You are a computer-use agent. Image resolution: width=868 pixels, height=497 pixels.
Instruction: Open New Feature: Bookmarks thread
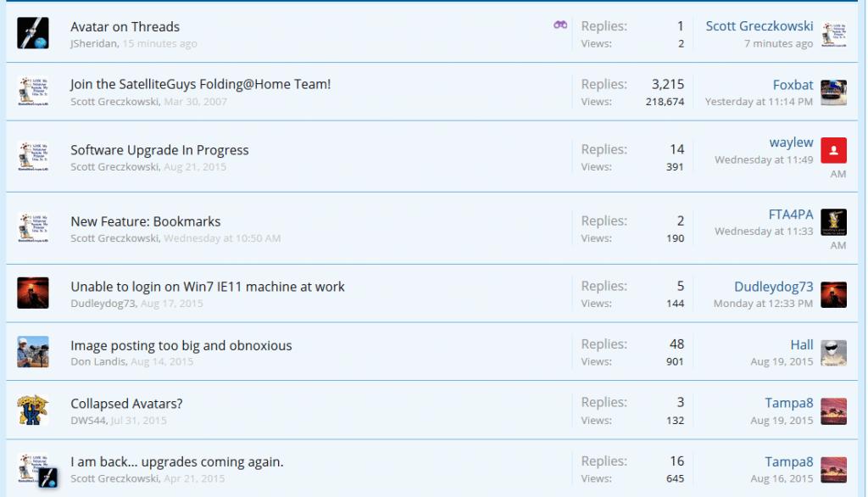point(146,221)
